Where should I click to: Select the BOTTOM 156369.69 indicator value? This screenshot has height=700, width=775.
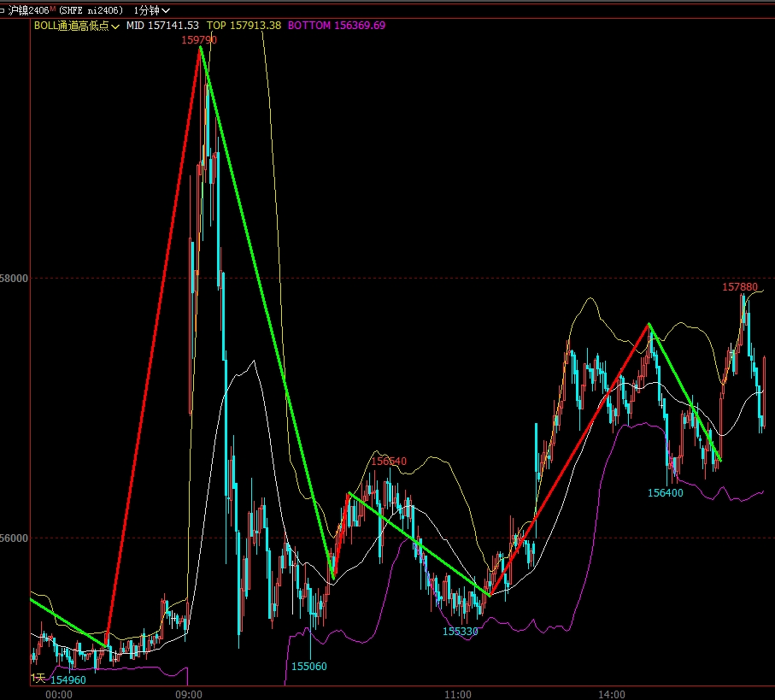(336, 26)
